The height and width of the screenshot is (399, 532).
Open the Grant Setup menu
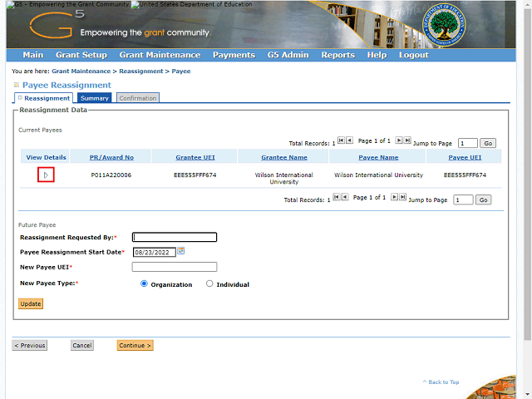(x=81, y=55)
